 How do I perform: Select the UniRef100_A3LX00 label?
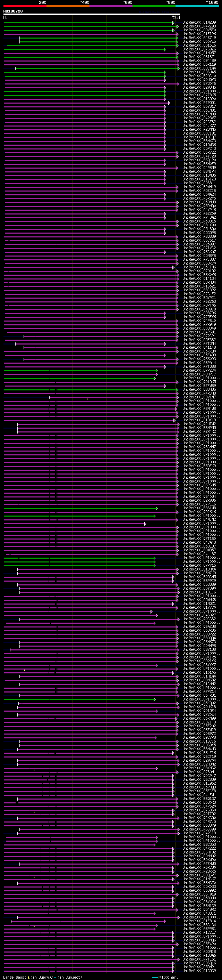[x=199, y=225]
